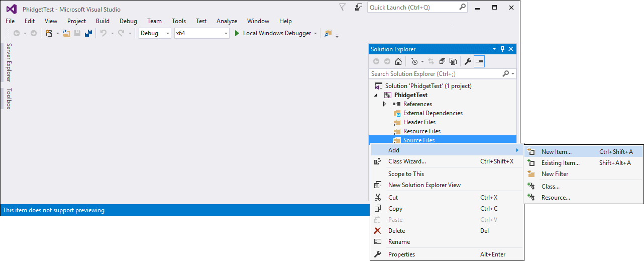Open the debugger target dropdown arrow
The height and width of the screenshot is (261, 644).
tap(315, 33)
